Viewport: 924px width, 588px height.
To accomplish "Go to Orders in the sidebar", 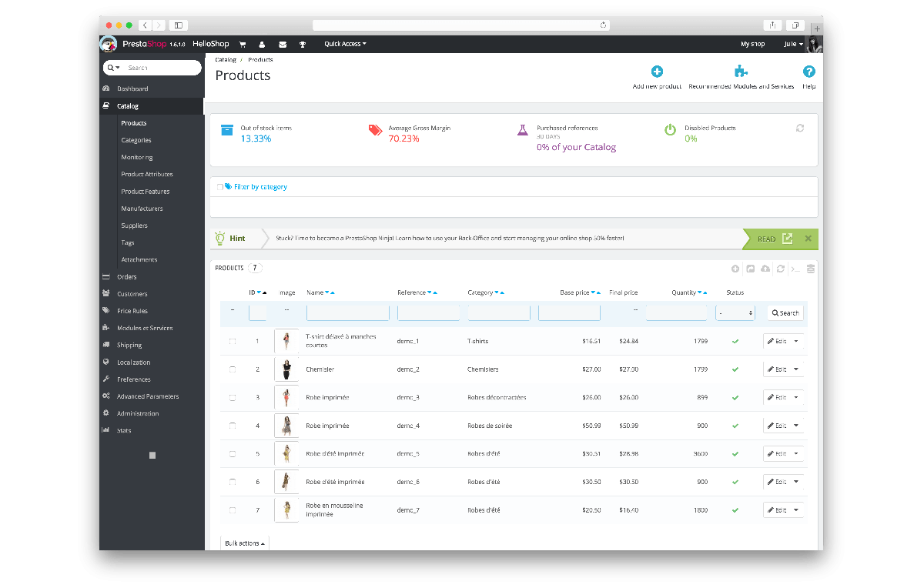I will coord(126,277).
